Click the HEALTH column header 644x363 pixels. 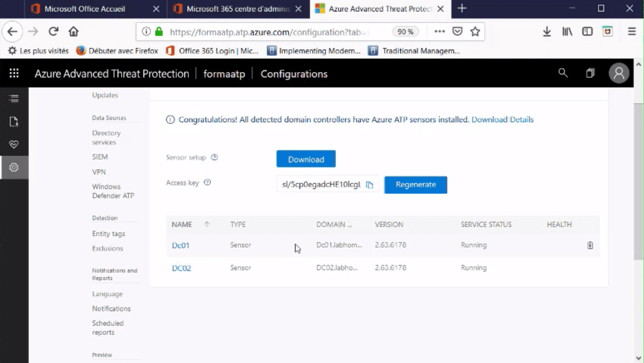[559, 225]
